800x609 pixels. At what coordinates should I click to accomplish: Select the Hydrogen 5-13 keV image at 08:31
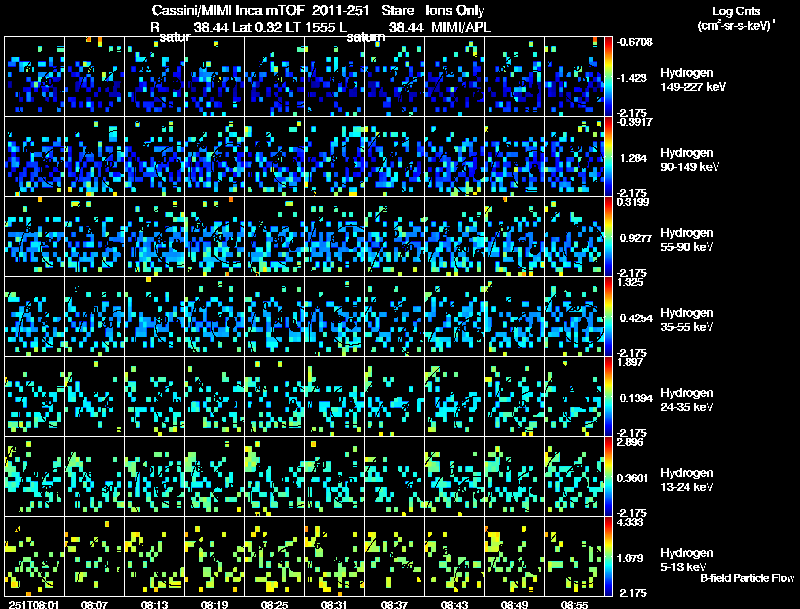tap(334, 557)
